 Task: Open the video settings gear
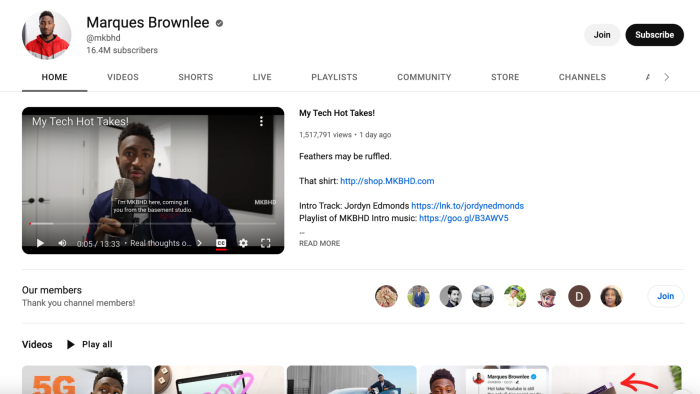click(243, 243)
